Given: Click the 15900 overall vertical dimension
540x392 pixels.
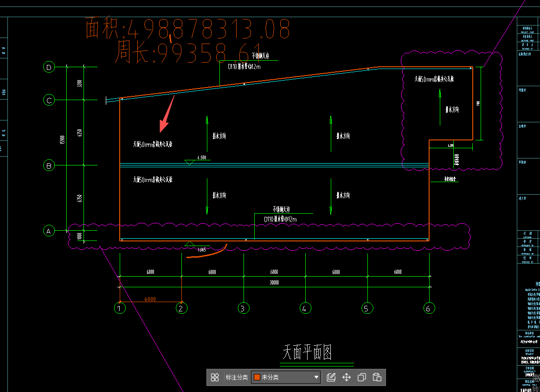Looking at the screenshot, I should tap(62, 139).
